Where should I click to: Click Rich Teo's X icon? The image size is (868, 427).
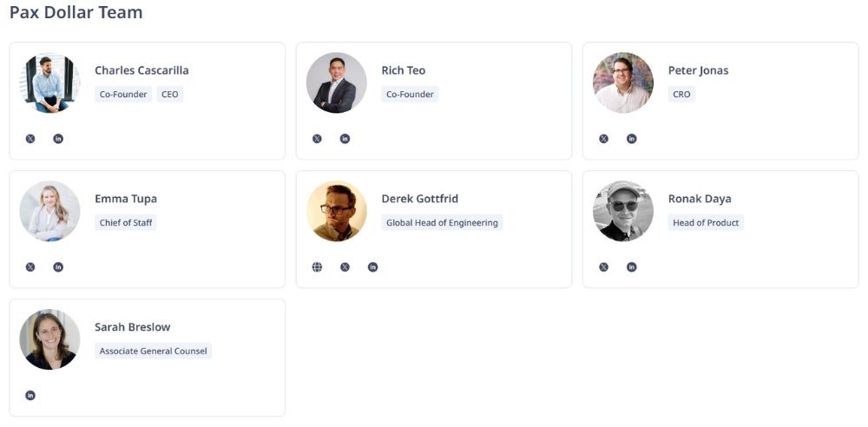point(317,139)
